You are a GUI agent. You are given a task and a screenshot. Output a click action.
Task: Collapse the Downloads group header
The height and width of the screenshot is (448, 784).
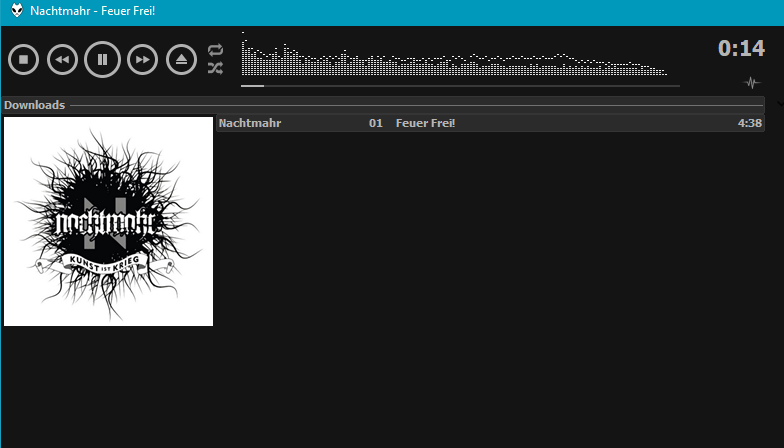(383, 105)
